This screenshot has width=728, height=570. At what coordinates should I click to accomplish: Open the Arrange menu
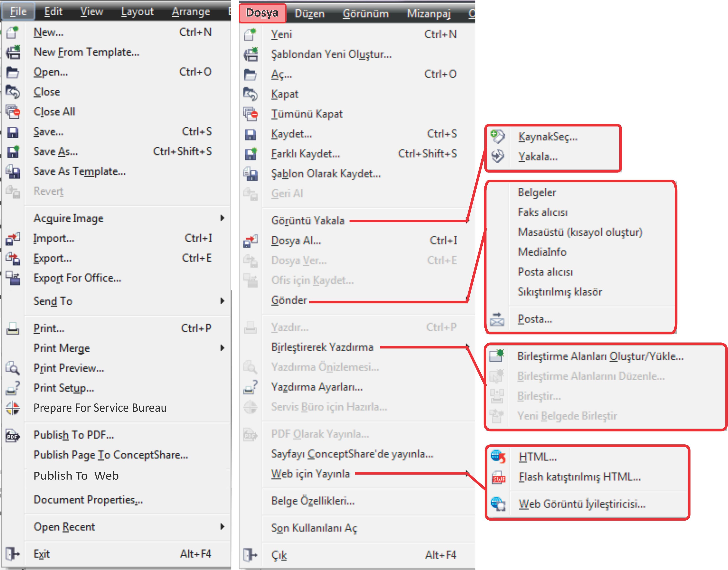click(x=191, y=12)
